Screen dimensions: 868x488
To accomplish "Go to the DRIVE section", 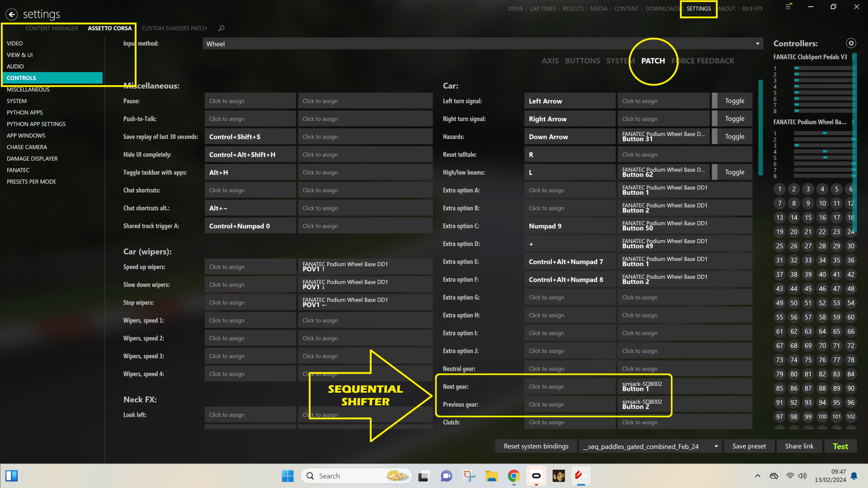I will (x=515, y=8).
